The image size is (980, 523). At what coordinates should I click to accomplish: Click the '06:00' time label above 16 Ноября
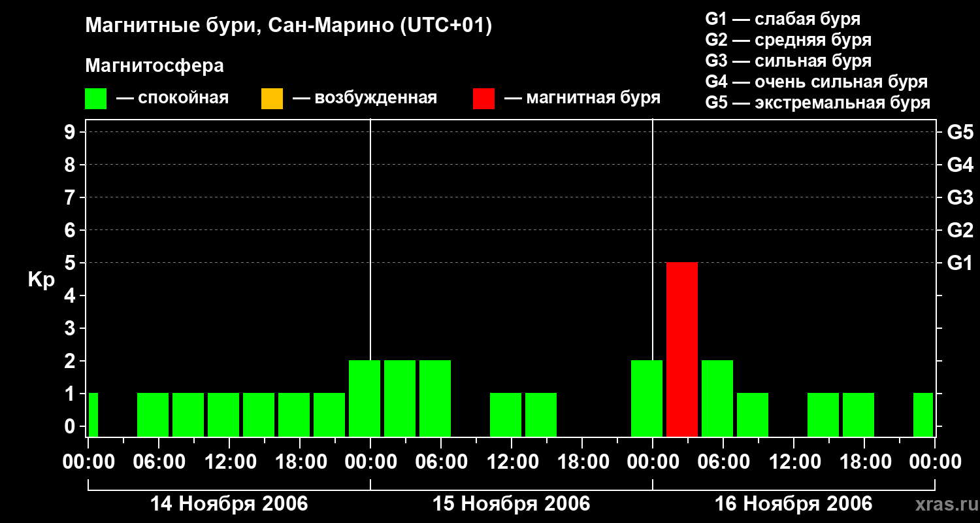pos(723,462)
